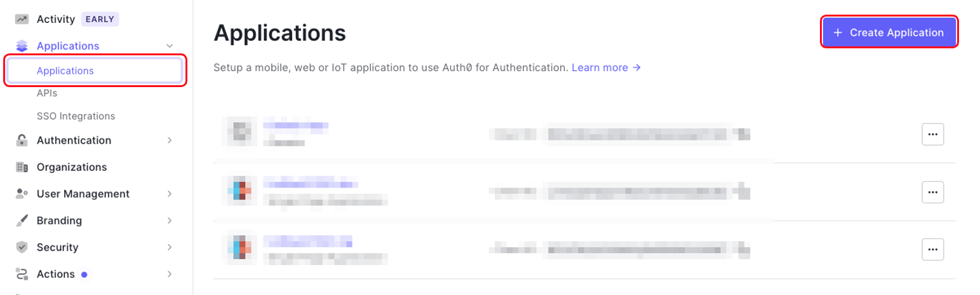Click the Applications layers icon in sidebar
This screenshot has width=980, height=295.
[22, 46]
